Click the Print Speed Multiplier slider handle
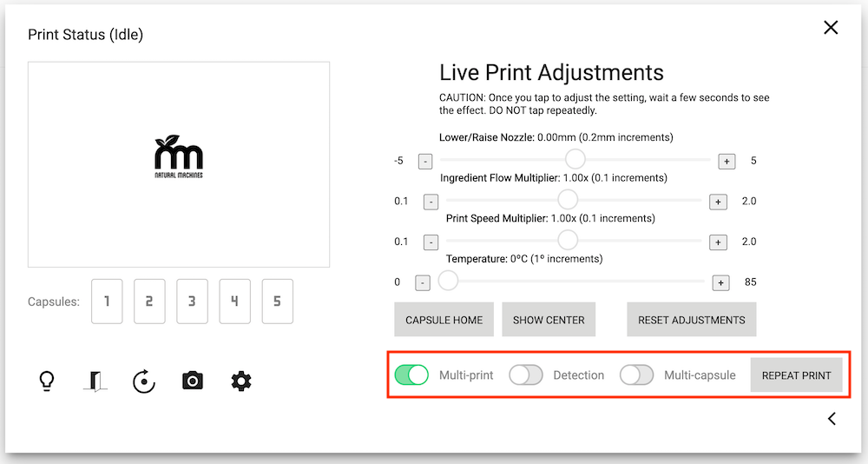868x464 pixels. [x=568, y=240]
